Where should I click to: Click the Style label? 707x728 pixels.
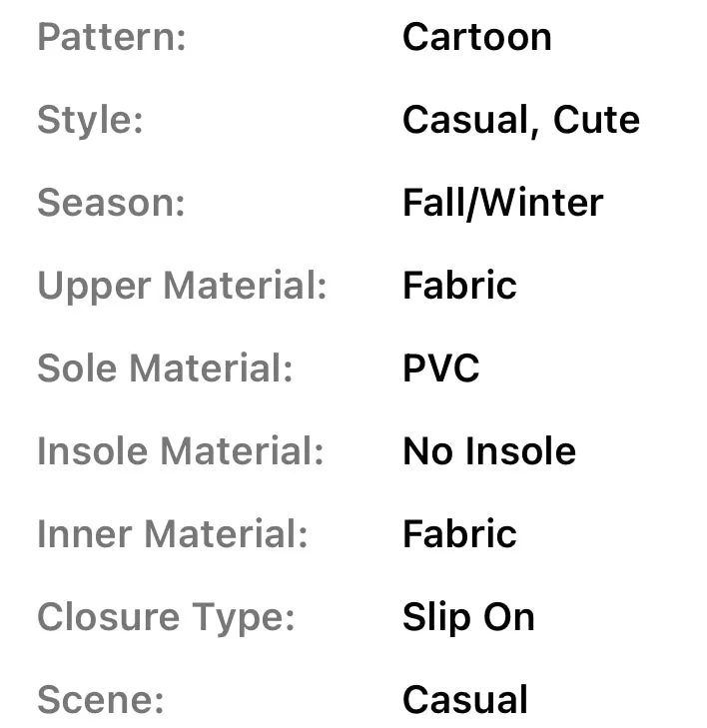[x=90, y=120]
